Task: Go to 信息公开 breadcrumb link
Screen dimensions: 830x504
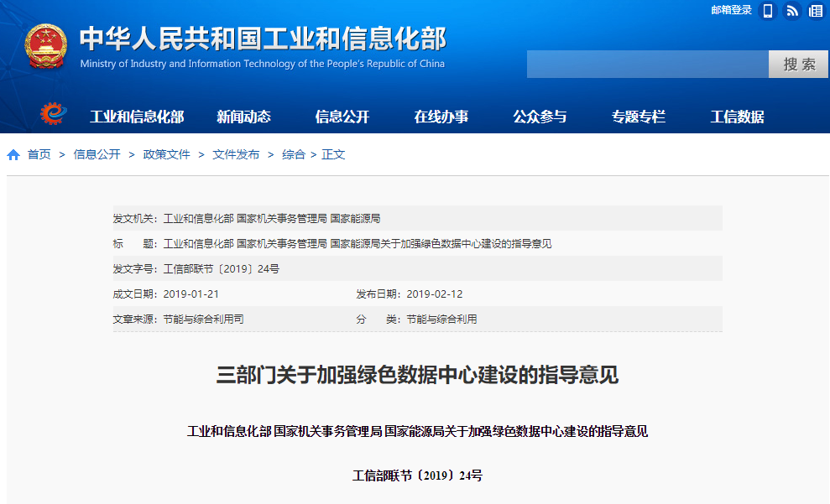Action: point(97,154)
